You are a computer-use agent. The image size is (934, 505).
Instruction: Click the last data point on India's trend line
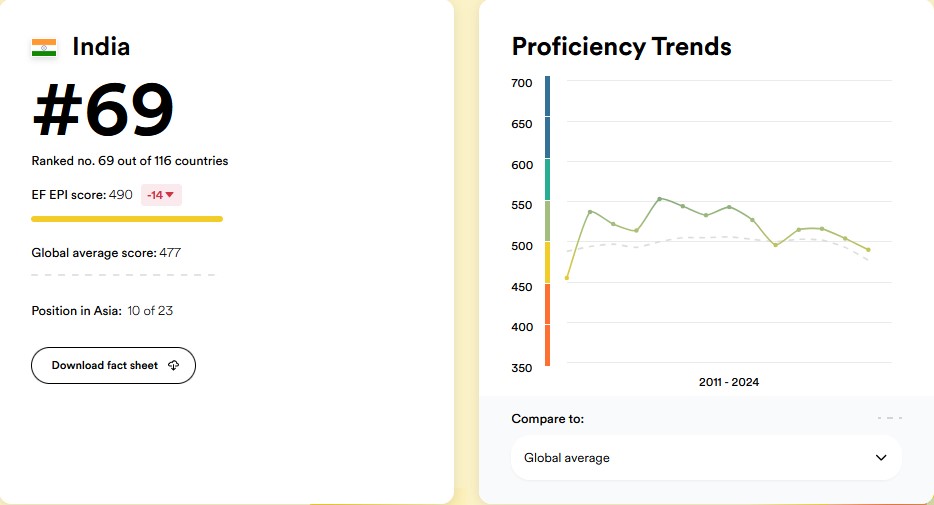point(868,250)
